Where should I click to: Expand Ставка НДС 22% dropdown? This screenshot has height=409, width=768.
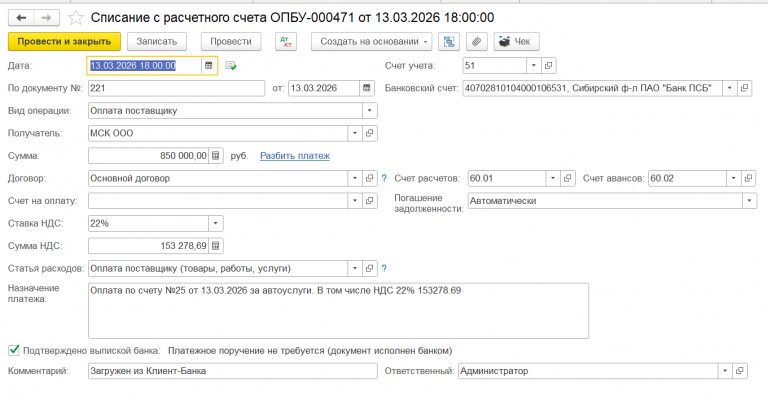216,223
